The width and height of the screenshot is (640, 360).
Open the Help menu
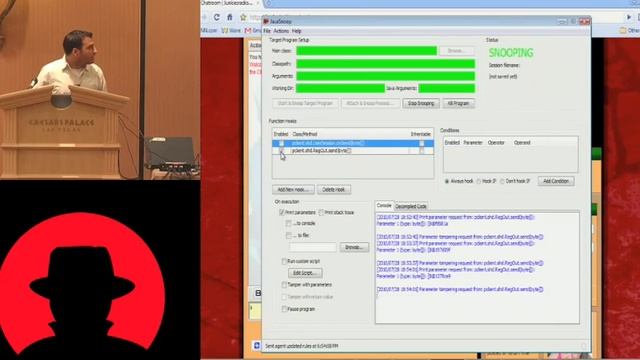click(297, 31)
